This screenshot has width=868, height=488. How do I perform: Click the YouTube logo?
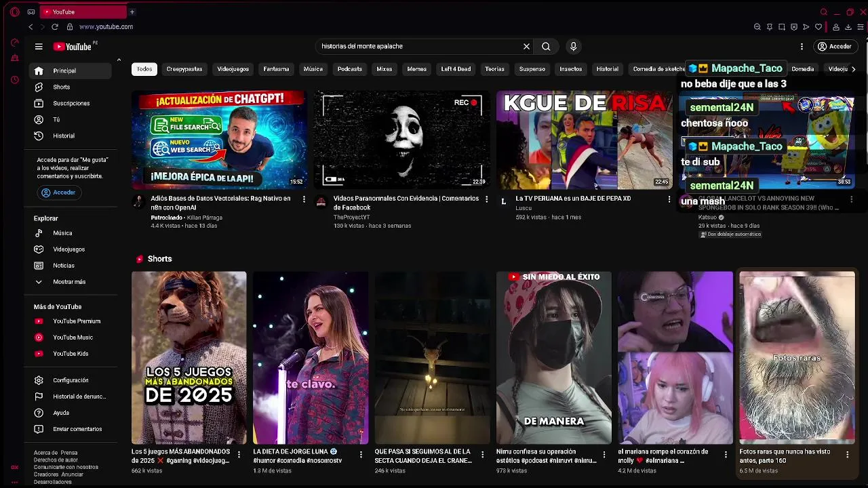click(73, 47)
